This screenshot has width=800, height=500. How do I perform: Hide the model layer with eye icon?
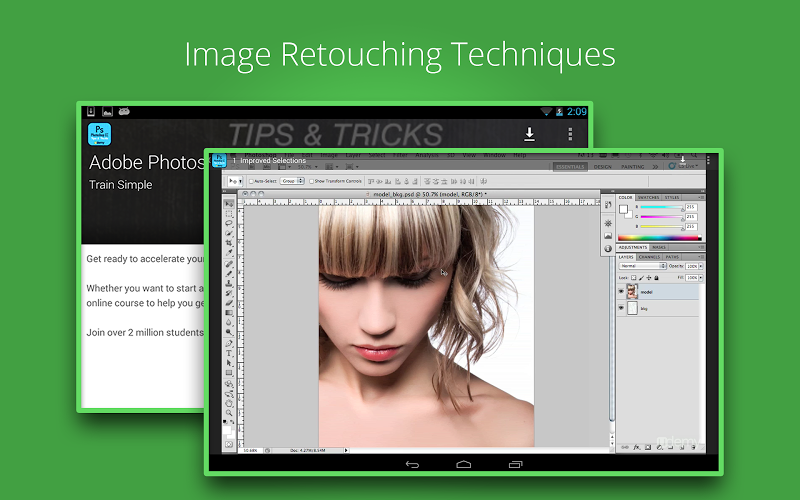[x=621, y=292]
